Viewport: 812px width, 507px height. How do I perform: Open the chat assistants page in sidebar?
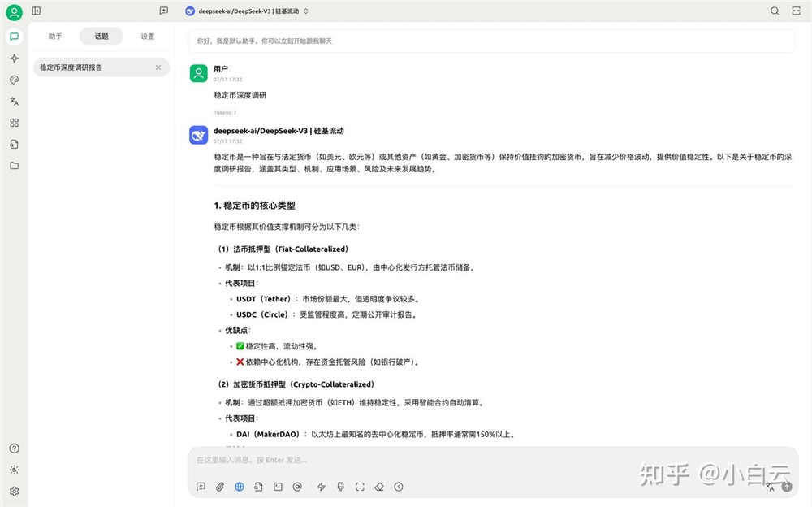14,37
